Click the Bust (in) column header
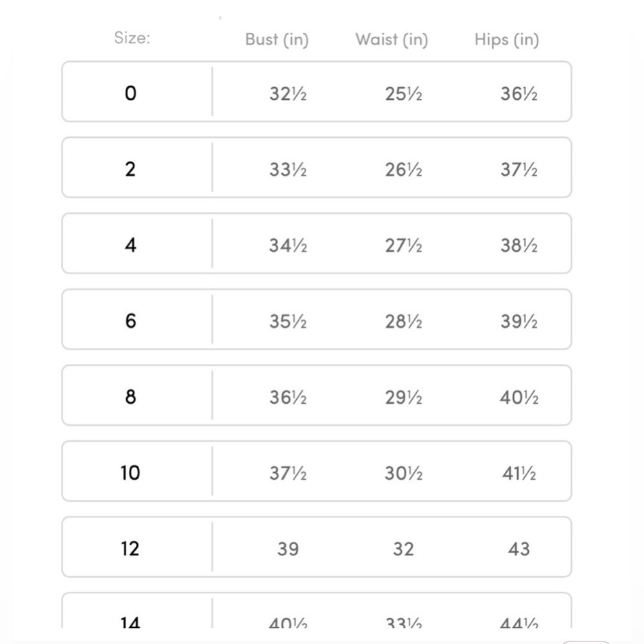 (277, 39)
